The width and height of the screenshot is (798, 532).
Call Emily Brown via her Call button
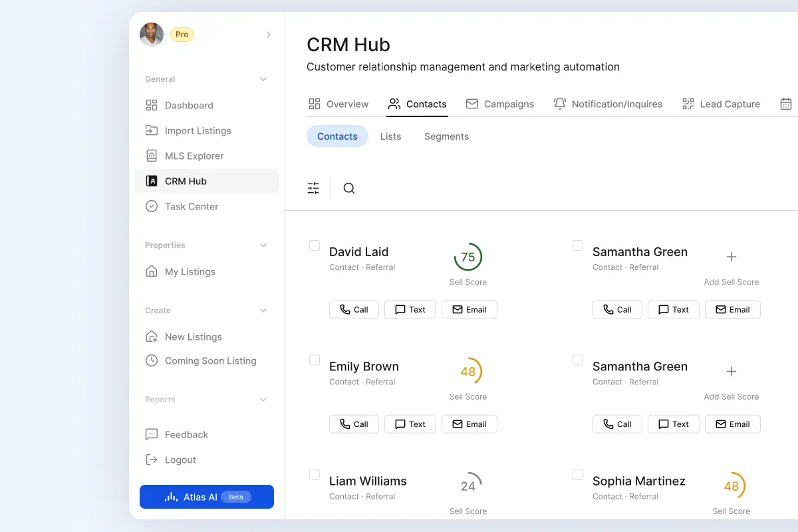(354, 424)
